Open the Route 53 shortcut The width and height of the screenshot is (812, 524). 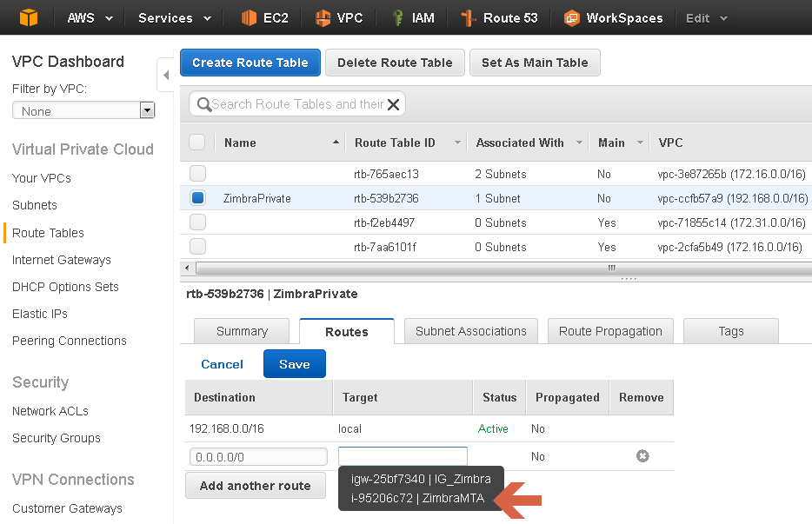(500, 18)
